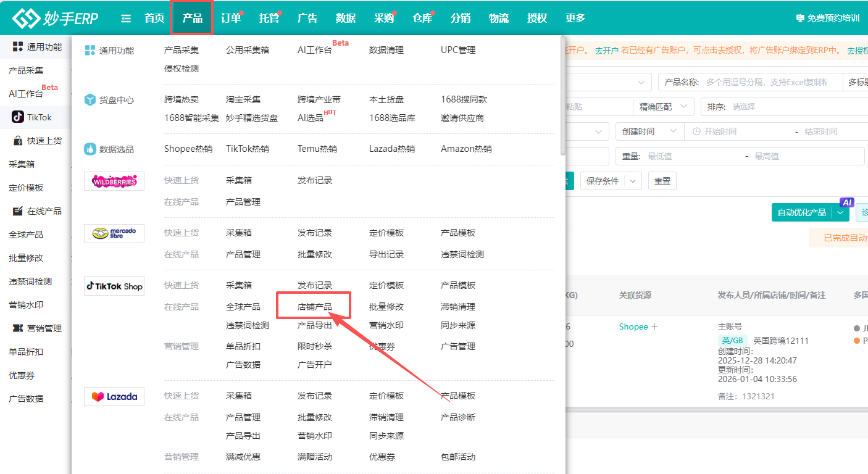
Task: Open the 创建时间 dropdown selector
Action: tap(649, 131)
